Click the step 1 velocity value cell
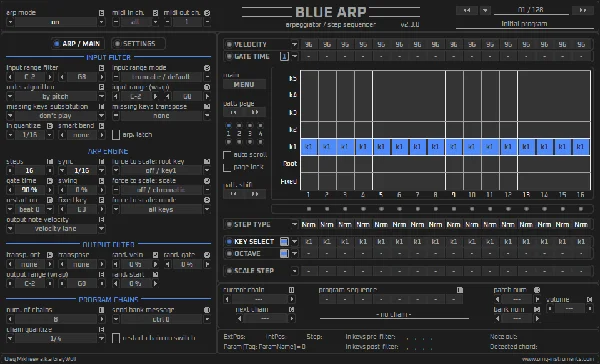The width and height of the screenshot is (600, 364). (309, 44)
